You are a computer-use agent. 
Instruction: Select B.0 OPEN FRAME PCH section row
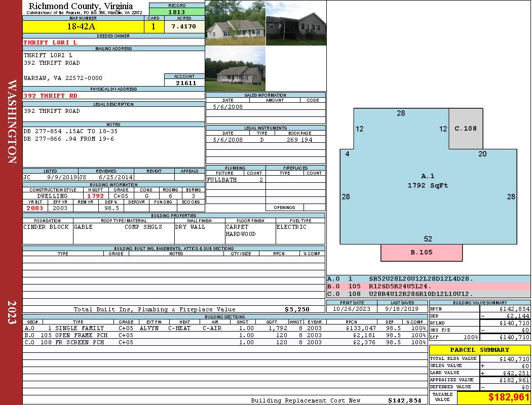point(225,336)
